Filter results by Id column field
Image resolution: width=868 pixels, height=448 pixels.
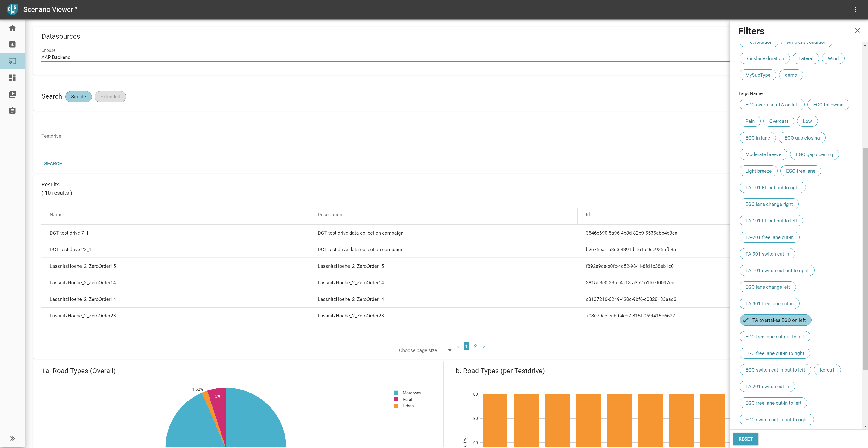613,215
